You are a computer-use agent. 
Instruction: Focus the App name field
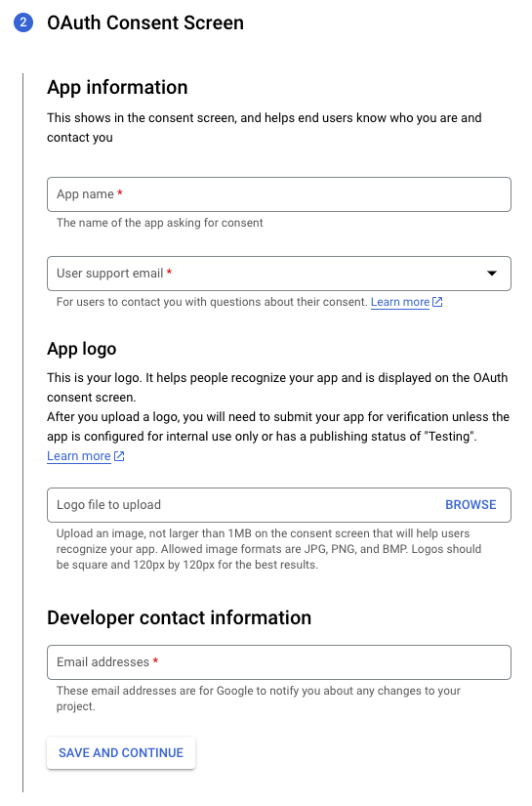[x=279, y=194]
